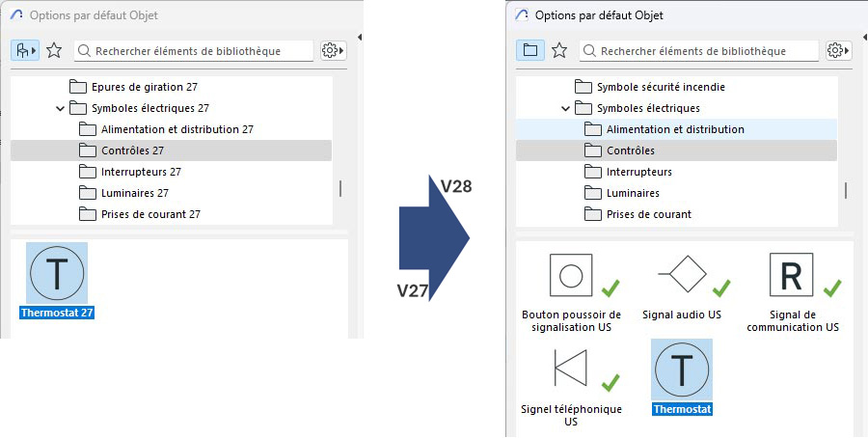
Task: Click the left panel library search field
Action: point(194,51)
